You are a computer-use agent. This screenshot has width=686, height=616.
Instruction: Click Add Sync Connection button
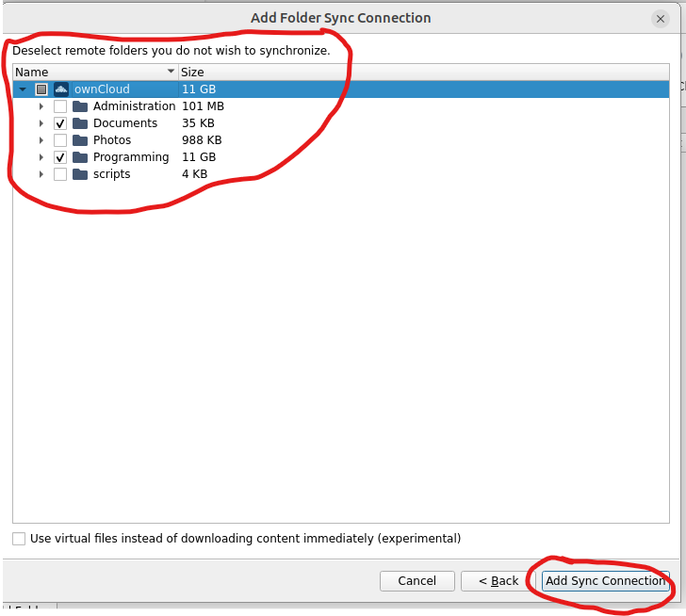606,581
